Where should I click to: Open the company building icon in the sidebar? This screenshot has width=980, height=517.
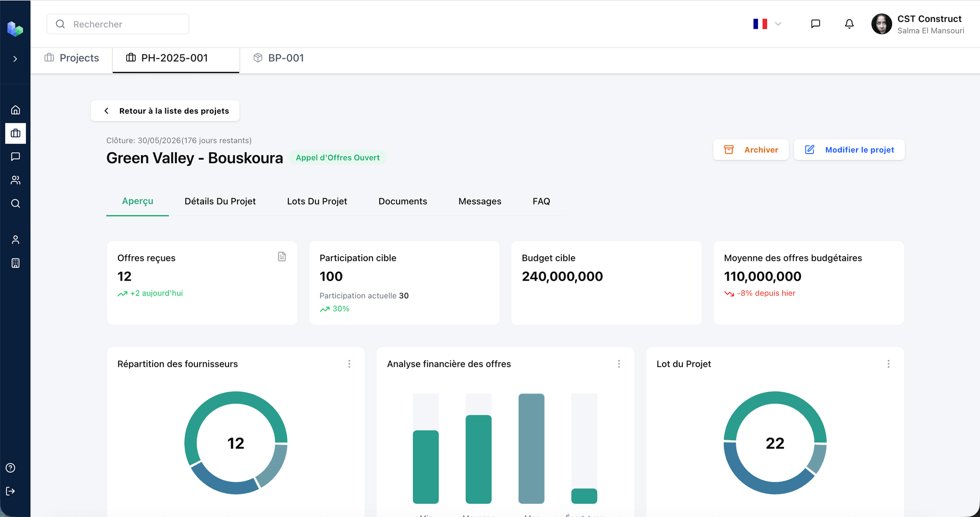click(x=15, y=263)
